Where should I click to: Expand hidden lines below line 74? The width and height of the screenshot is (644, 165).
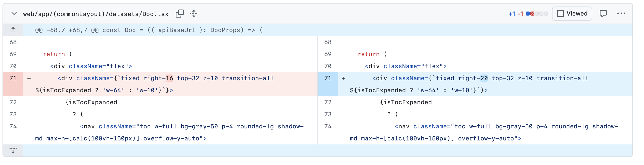[13, 150]
